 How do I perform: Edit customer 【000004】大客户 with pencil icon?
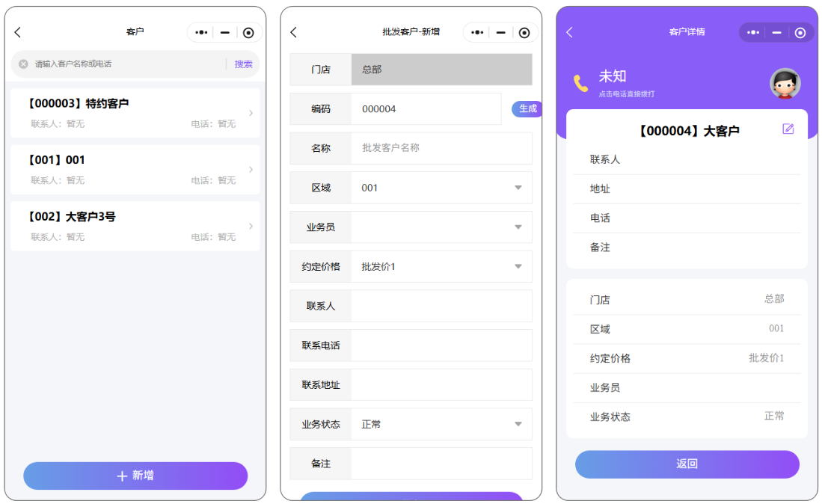(788, 129)
